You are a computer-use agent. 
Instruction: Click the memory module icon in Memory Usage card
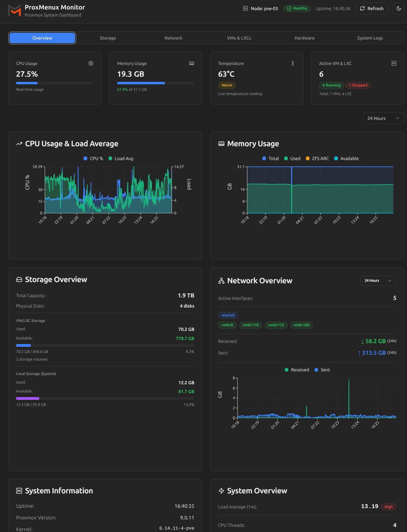(192, 63)
